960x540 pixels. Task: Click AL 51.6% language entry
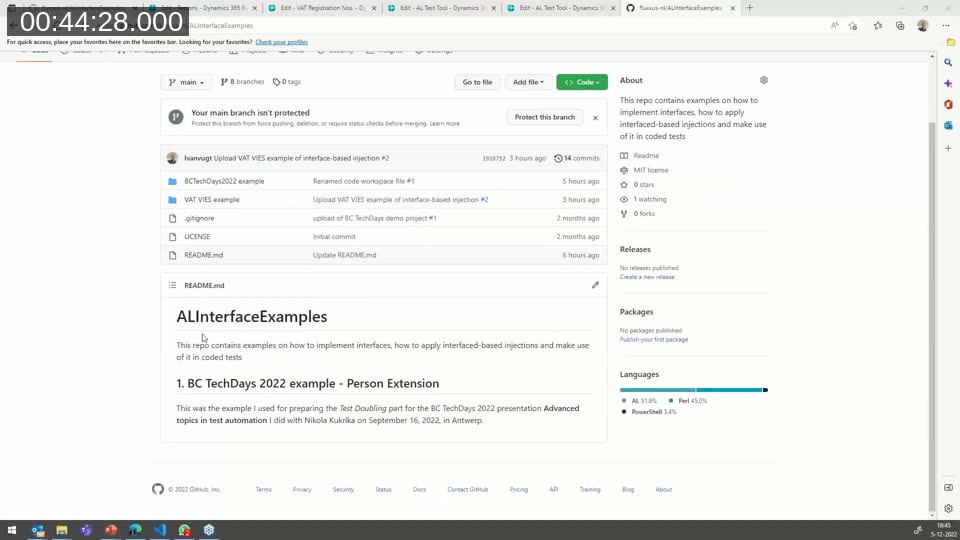click(639, 400)
